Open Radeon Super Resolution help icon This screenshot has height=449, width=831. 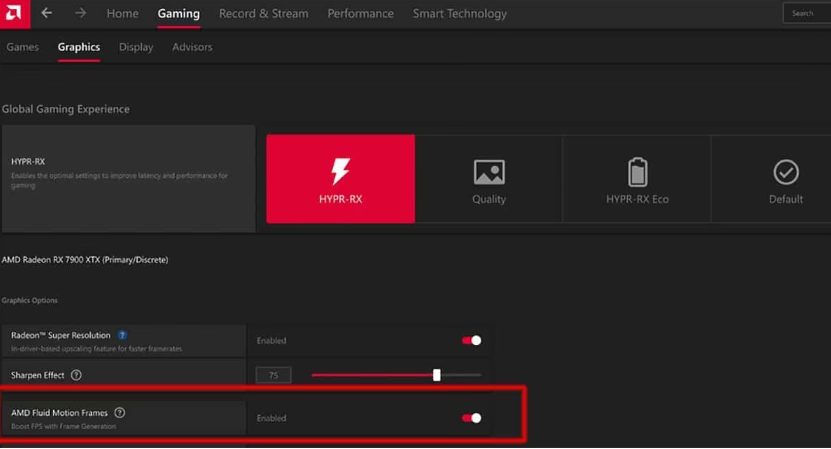click(x=122, y=335)
